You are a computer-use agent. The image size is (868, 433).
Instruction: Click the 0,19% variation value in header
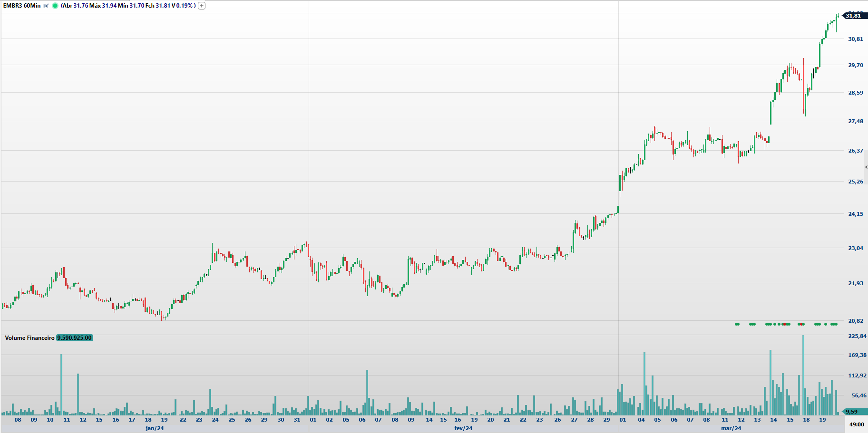[184, 6]
